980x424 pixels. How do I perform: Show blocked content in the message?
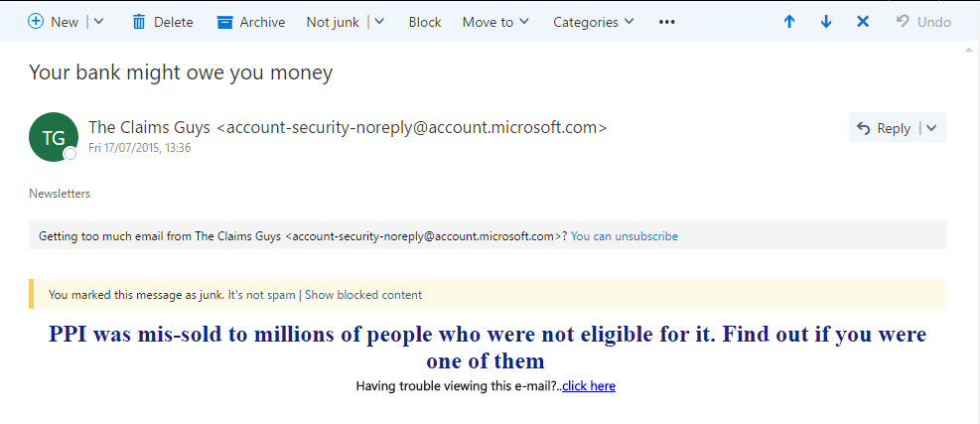click(x=363, y=295)
